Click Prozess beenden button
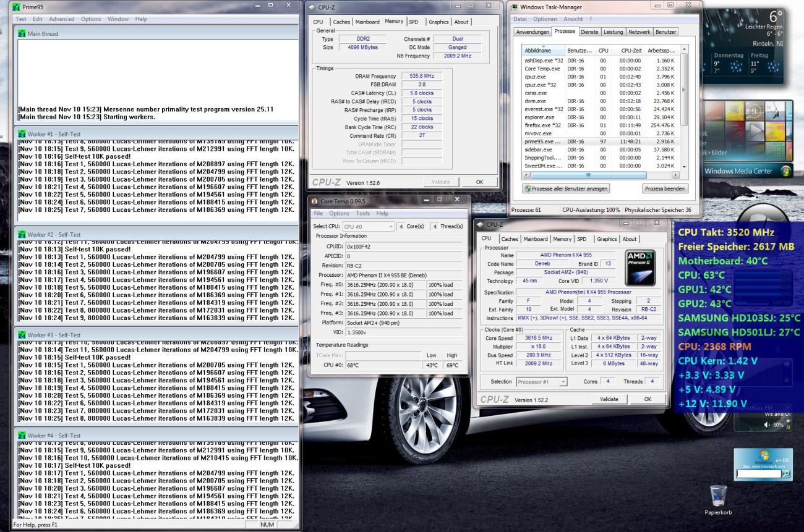Image resolution: width=804 pixels, height=532 pixels. (664, 188)
